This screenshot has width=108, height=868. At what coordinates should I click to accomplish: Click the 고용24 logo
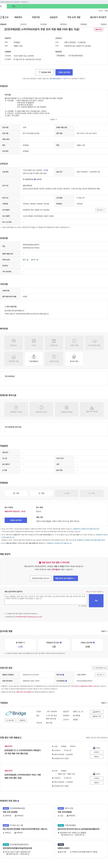point(4,17)
